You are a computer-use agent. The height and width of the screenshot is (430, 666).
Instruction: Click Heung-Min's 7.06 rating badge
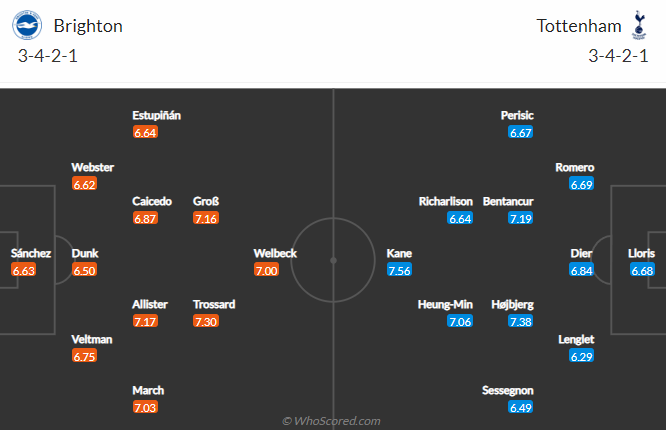[459, 321]
